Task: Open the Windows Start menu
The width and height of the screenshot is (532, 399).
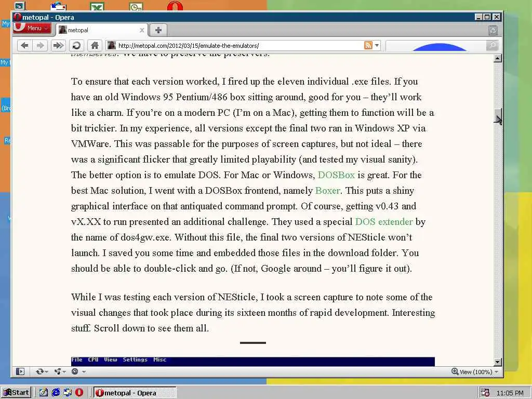Action: click(16, 393)
